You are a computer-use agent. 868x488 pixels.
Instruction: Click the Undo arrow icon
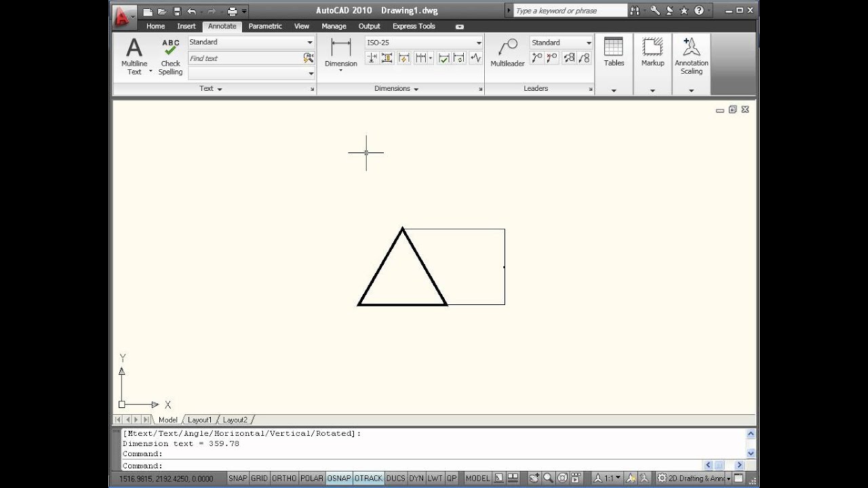click(191, 12)
